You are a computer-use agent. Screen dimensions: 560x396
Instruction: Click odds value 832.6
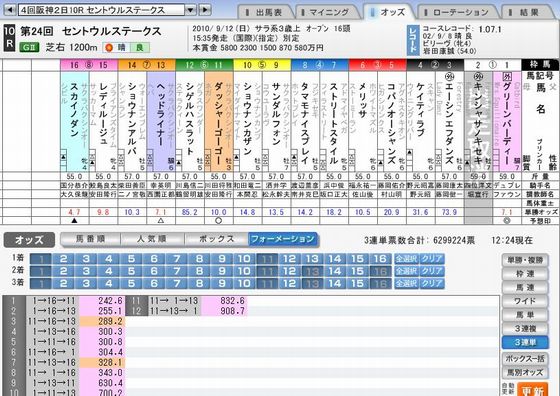click(x=232, y=301)
